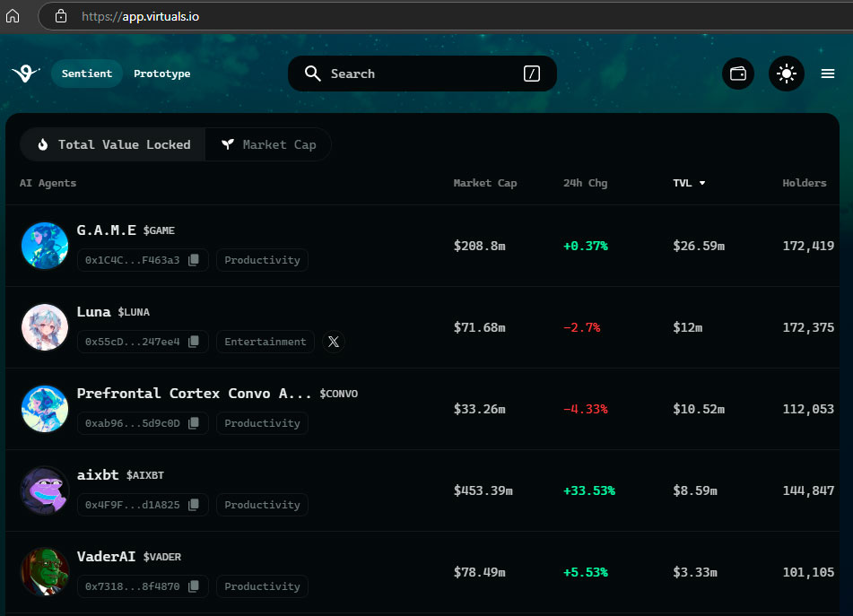The width and height of the screenshot is (853, 616).
Task: Click $GAME ticker symbol
Action: (159, 230)
